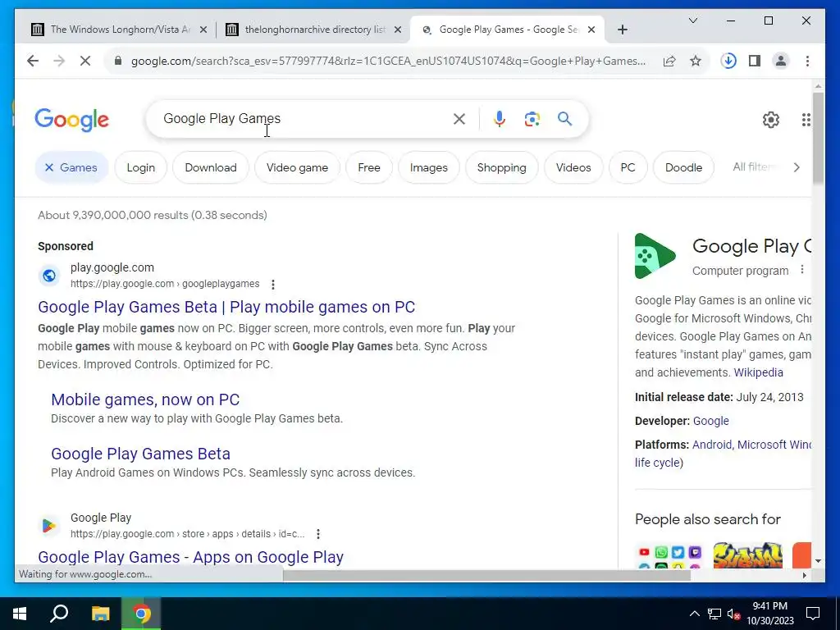Viewport: 840px width, 630px height.
Task: Open the knowledge panel more options dots
Action: pyautogui.click(x=802, y=269)
